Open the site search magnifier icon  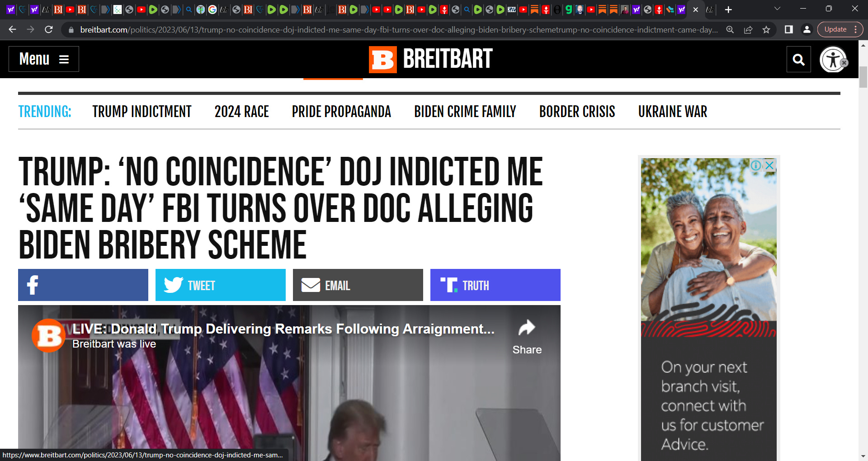coord(798,59)
